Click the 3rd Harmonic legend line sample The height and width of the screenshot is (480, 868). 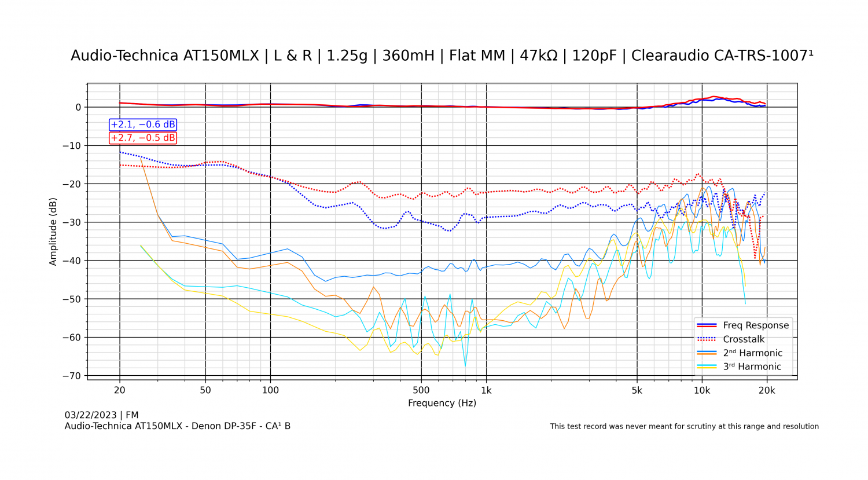(x=707, y=367)
